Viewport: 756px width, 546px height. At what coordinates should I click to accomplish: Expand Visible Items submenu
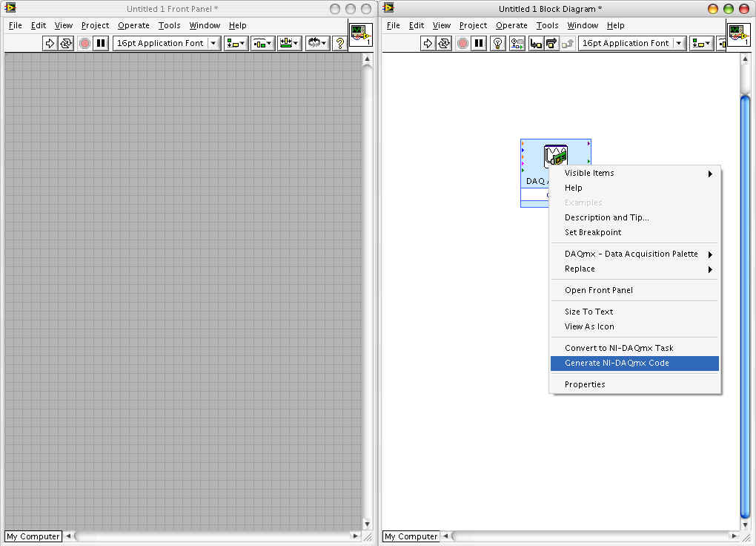pos(634,173)
